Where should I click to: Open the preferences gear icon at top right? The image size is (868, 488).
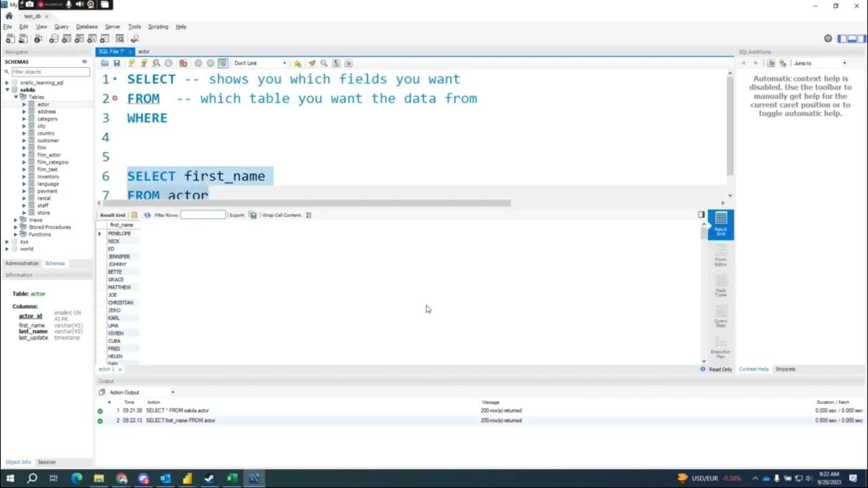click(828, 39)
